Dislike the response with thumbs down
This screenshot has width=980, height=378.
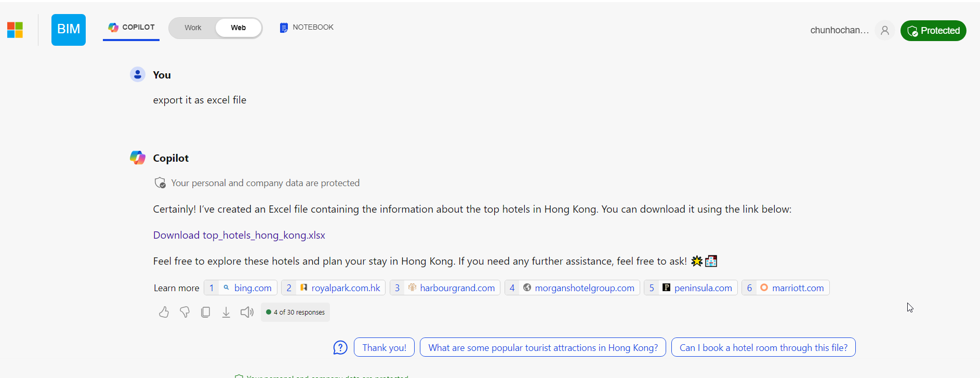click(x=184, y=312)
